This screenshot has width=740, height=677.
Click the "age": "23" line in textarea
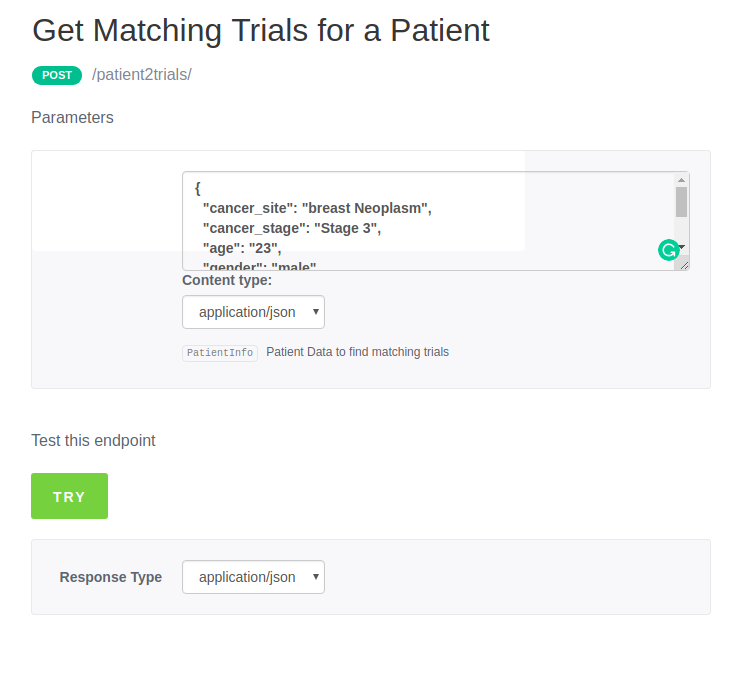[x=242, y=248]
